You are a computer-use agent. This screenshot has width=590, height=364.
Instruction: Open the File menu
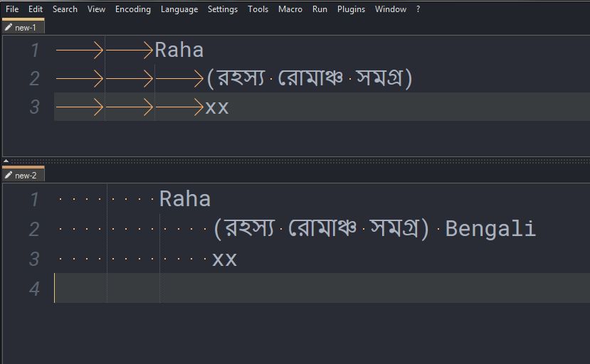12,9
